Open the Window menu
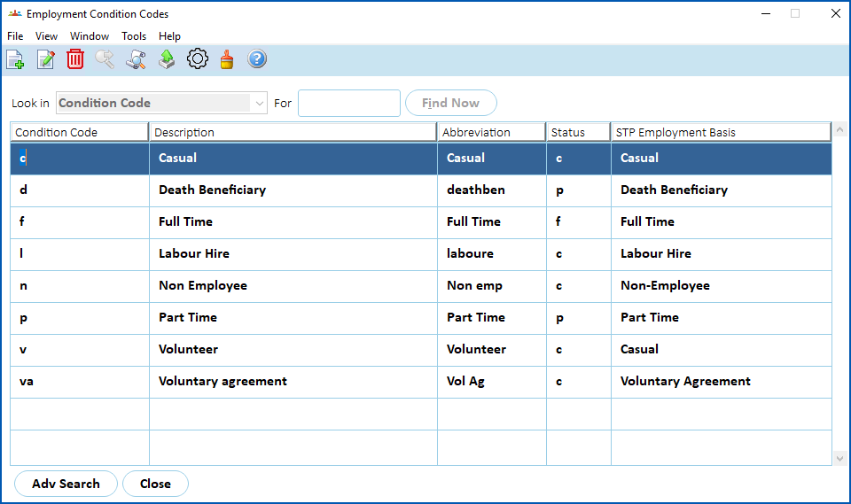 tap(90, 35)
